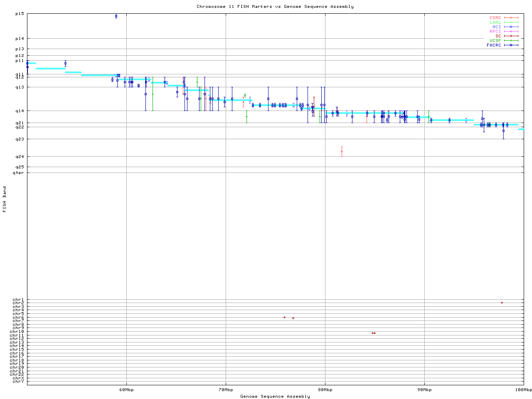This screenshot has height=399, width=532.
Task: Select the red point on the chr2 row
Action: 502,303
